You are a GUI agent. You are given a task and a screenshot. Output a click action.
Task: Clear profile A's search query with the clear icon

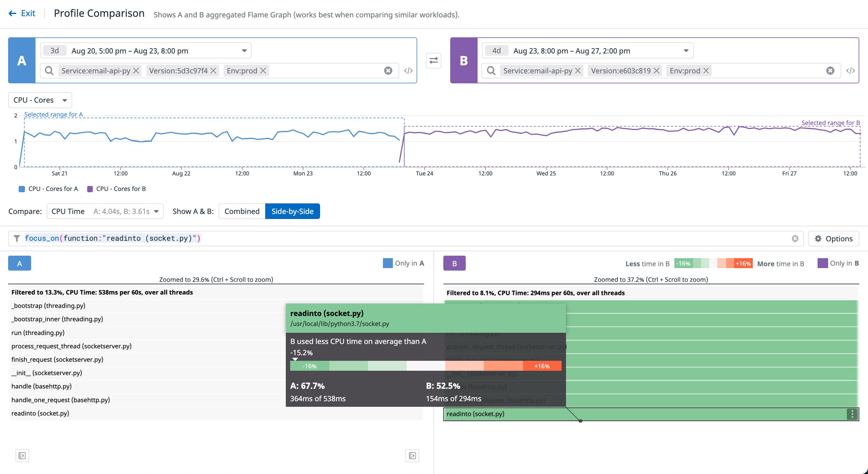click(x=388, y=70)
